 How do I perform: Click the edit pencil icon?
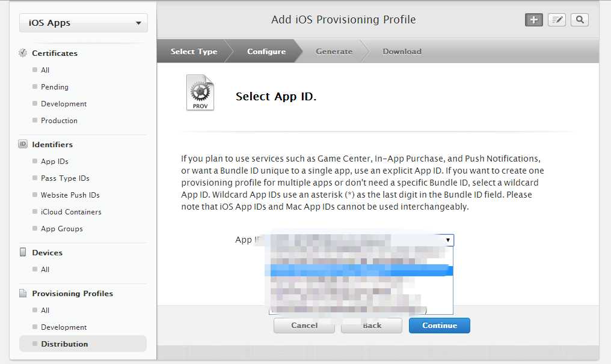tap(557, 20)
